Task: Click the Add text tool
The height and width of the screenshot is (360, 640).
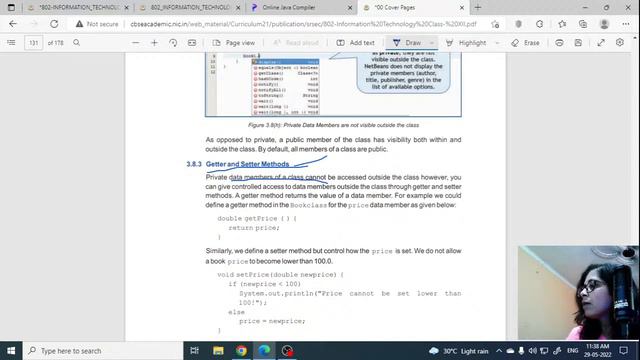Action: coord(356,42)
